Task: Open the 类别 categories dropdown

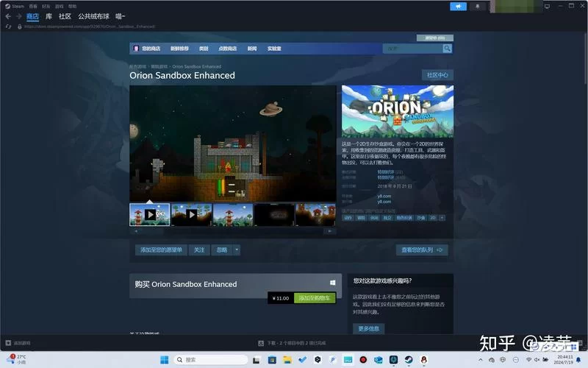Action: tap(204, 49)
